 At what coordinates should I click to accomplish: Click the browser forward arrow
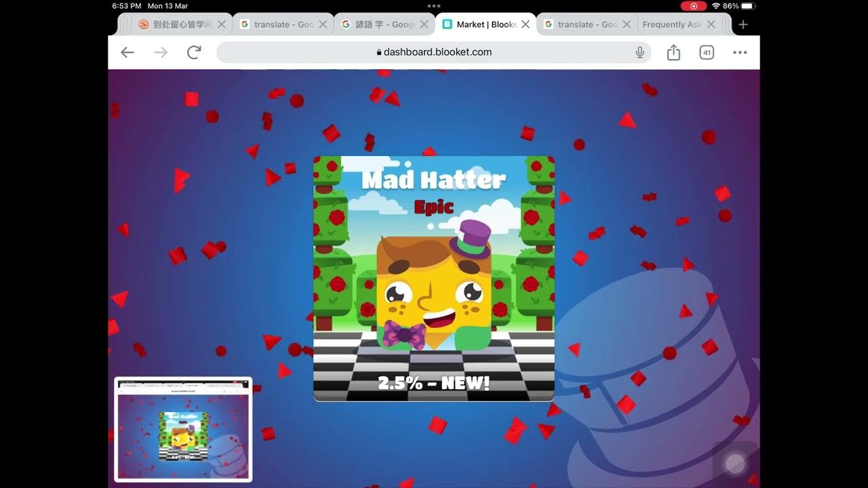click(161, 52)
